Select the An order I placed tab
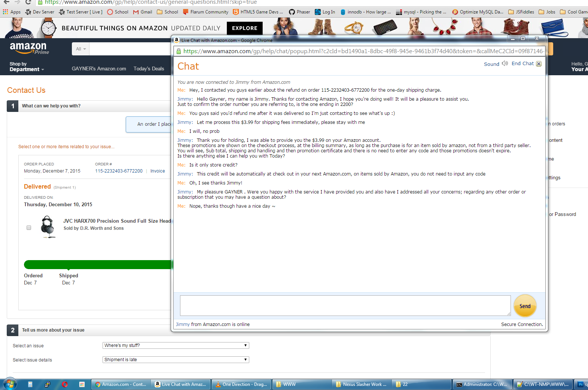The width and height of the screenshot is (588, 390). pos(149,124)
